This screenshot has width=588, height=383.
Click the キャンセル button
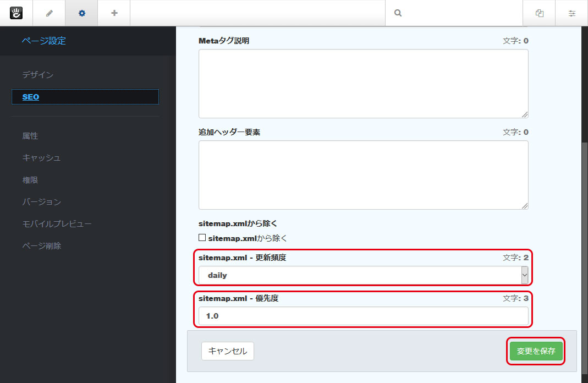click(227, 351)
